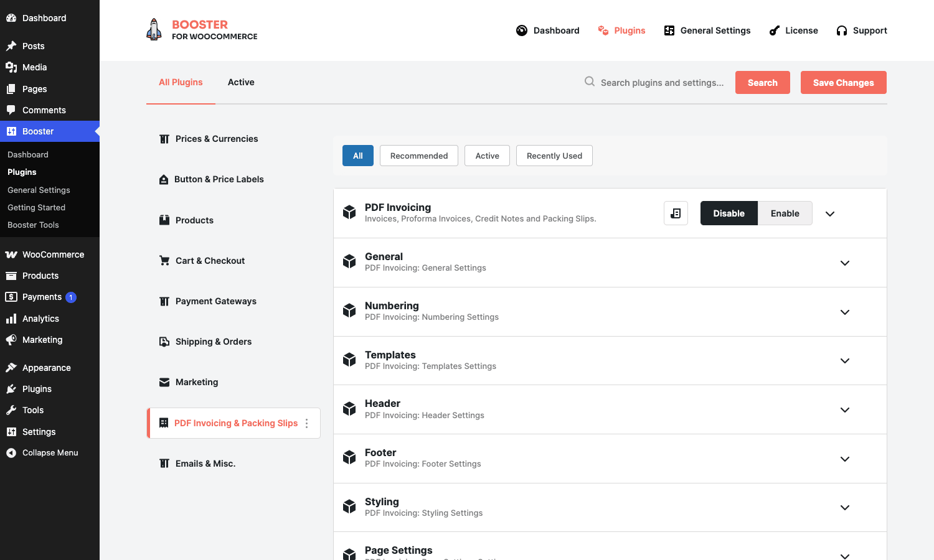
Task: Click the cube icon beside Styling
Action: (x=349, y=506)
